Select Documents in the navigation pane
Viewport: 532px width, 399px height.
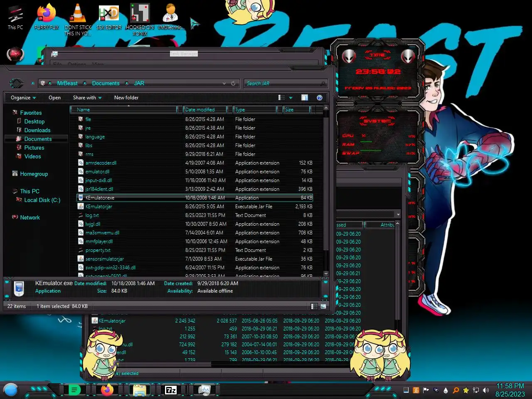click(38, 139)
